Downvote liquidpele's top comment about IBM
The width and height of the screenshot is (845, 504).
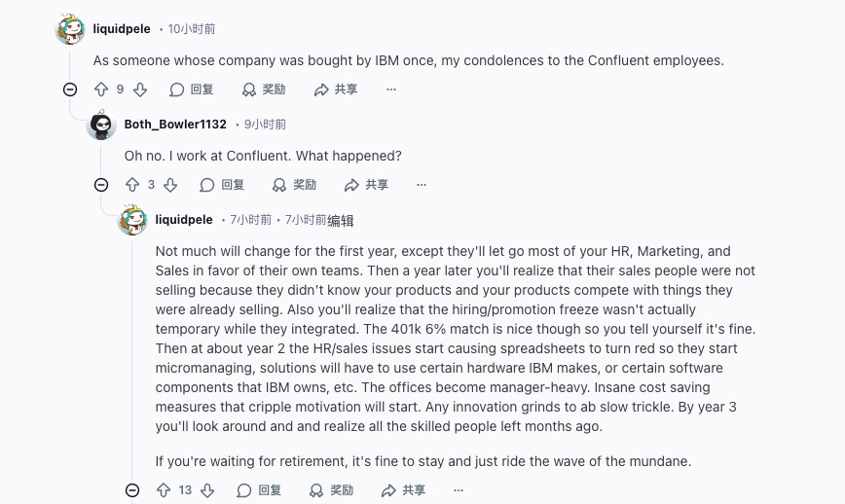tap(140, 90)
